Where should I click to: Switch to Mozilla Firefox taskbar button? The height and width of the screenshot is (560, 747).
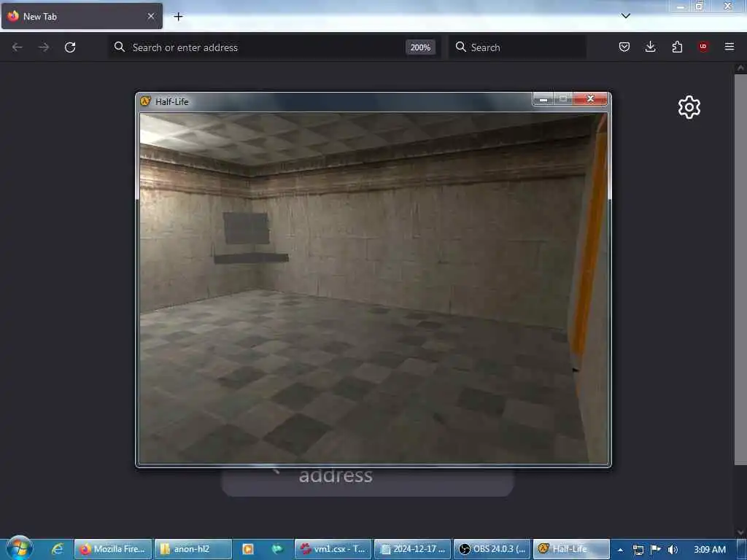tap(113, 549)
